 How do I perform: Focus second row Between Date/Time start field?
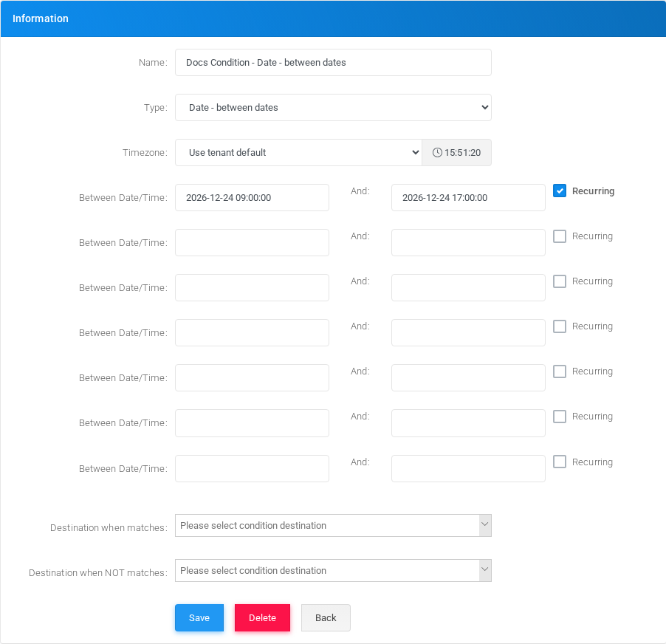coord(252,242)
